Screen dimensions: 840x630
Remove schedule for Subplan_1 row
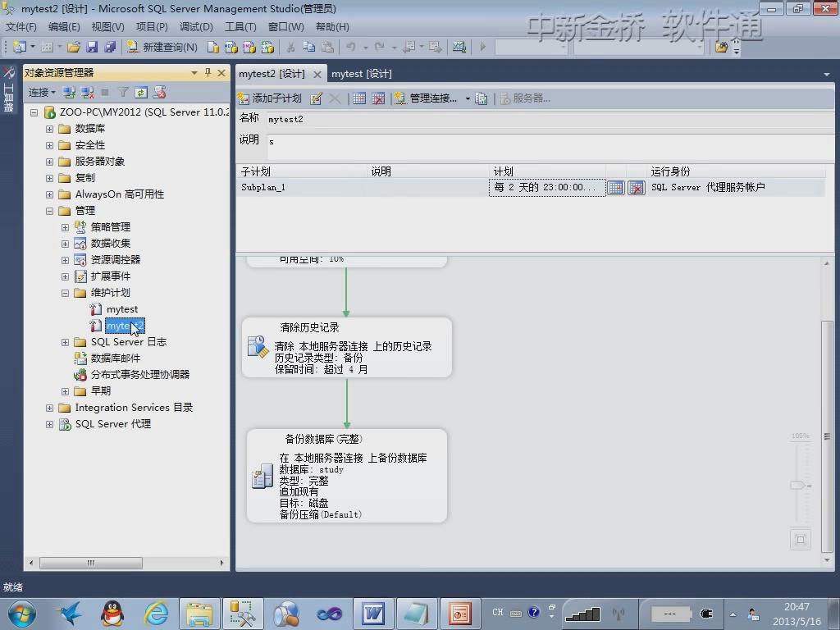637,188
